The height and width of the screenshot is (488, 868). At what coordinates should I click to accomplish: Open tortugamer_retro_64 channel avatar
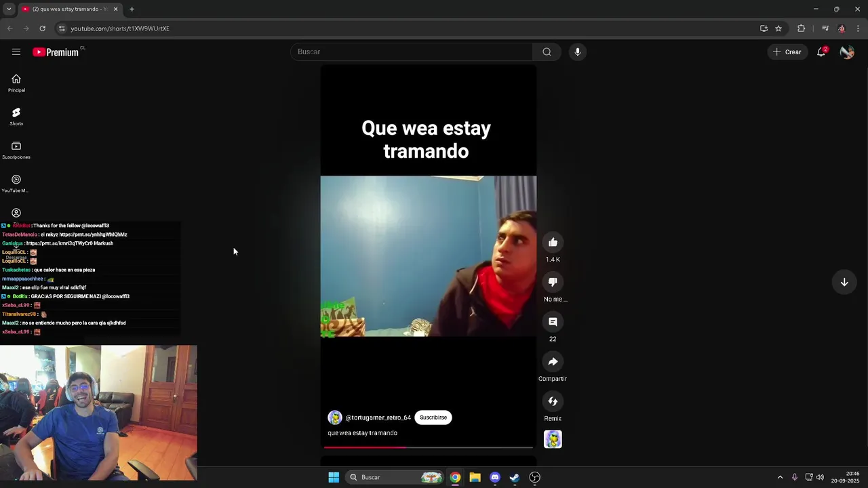pyautogui.click(x=335, y=418)
